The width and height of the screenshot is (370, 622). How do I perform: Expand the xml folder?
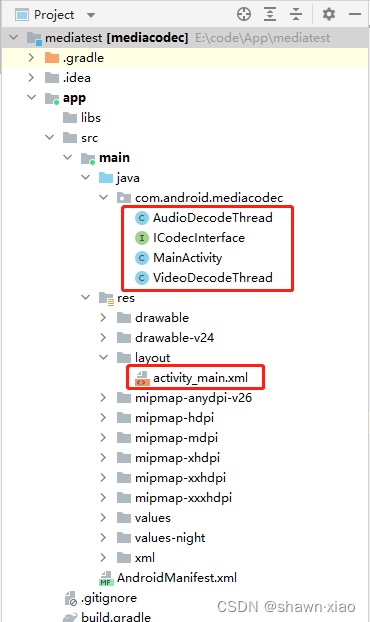104,557
